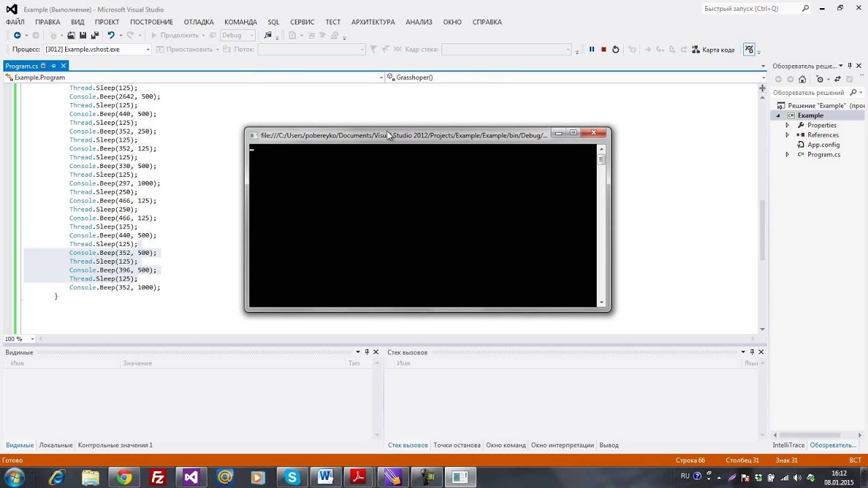868x488 pixels.
Task: Click the Save All toolbar icon
Action: tap(94, 35)
